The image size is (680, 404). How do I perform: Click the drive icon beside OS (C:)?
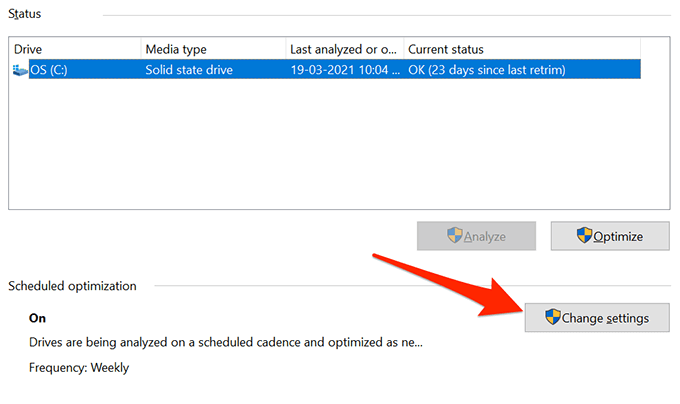[20, 69]
